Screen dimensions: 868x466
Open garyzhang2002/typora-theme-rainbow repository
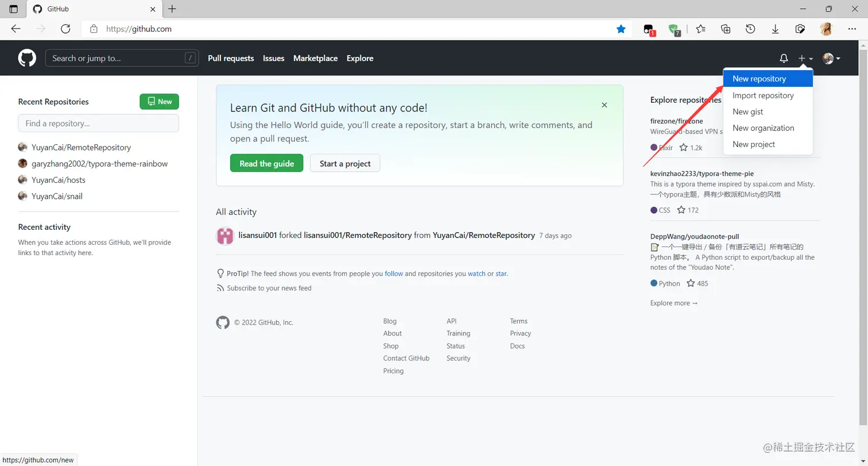click(99, 164)
